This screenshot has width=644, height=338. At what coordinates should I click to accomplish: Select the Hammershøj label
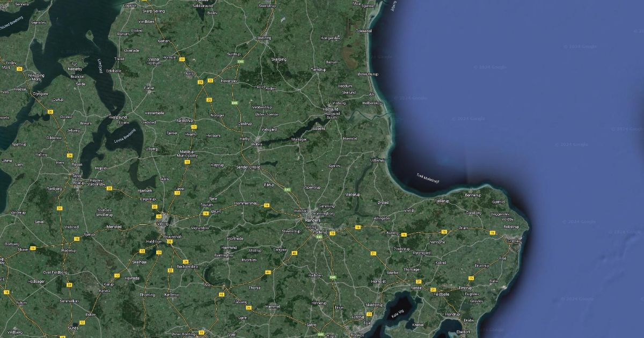pyautogui.click(x=246, y=203)
